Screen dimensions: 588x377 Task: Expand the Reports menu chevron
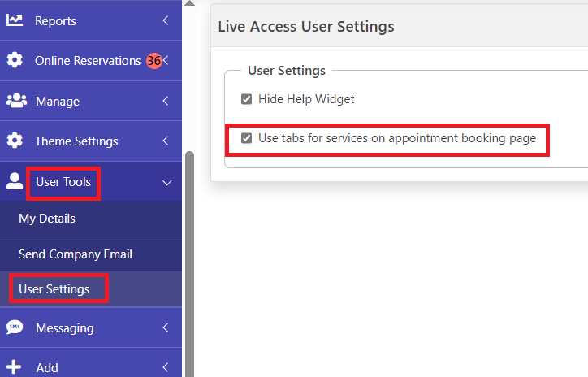point(166,20)
